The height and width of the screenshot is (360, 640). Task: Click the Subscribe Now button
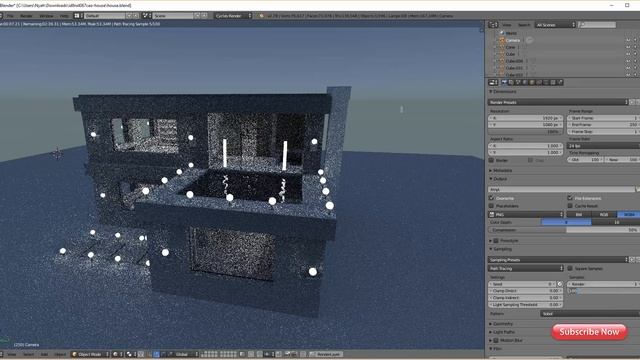[x=589, y=332]
